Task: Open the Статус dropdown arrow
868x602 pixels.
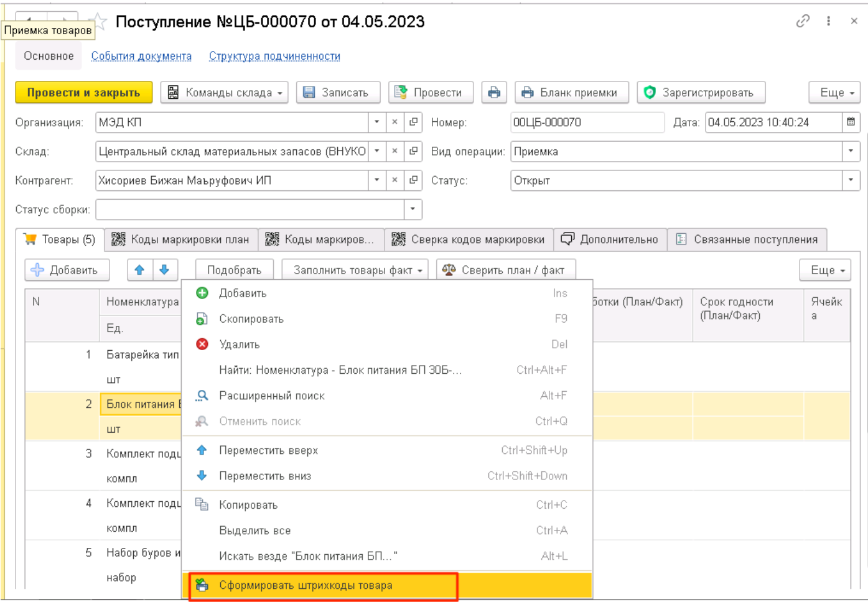Action: pyautogui.click(x=851, y=180)
